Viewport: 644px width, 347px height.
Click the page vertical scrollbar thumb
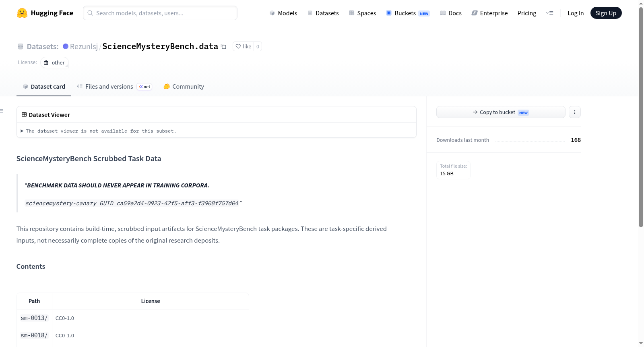tap(641, 117)
